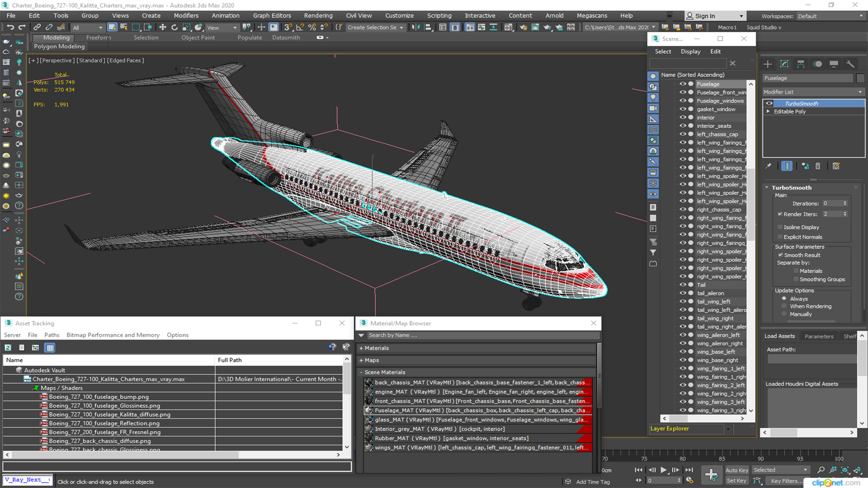
Task: Open the Utilities wrench panel icon
Action: coord(850,64)
